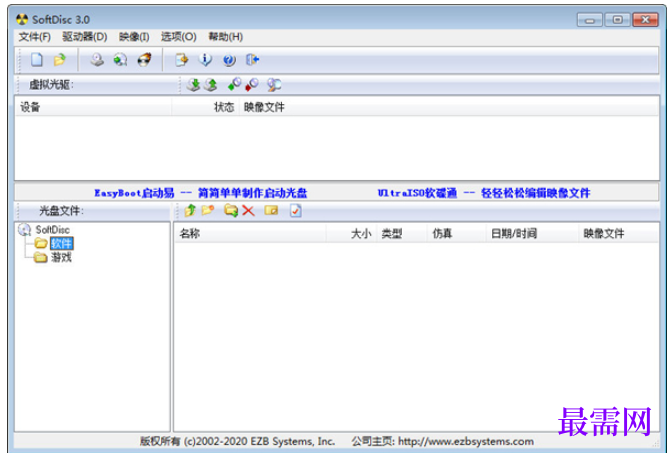Select the 游戏 folder in tree

(61, 257)
